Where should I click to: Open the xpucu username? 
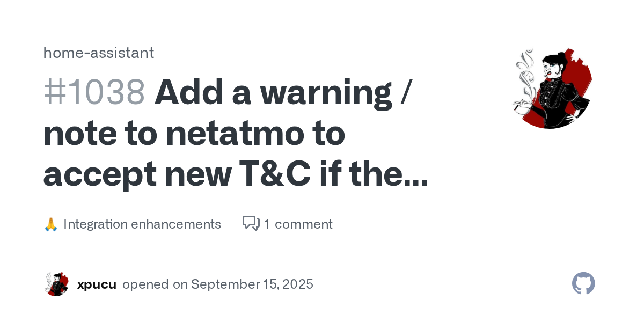point(97,284)
